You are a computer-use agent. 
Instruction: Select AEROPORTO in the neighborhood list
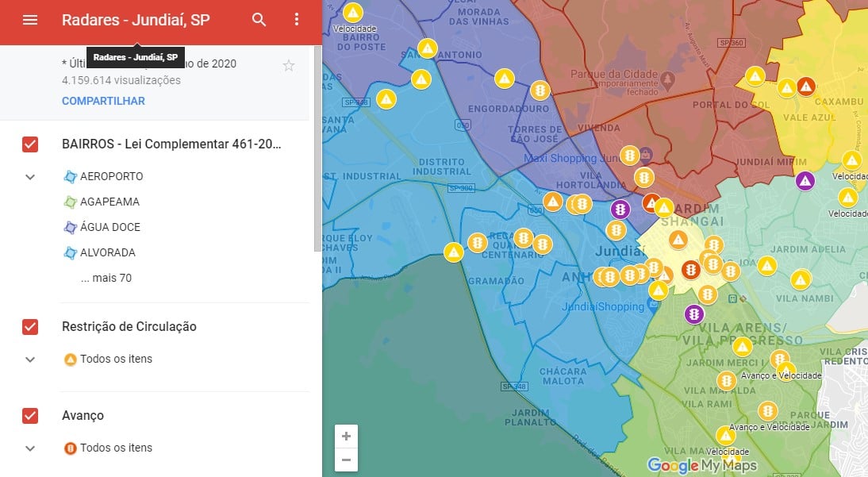[111, 176]
